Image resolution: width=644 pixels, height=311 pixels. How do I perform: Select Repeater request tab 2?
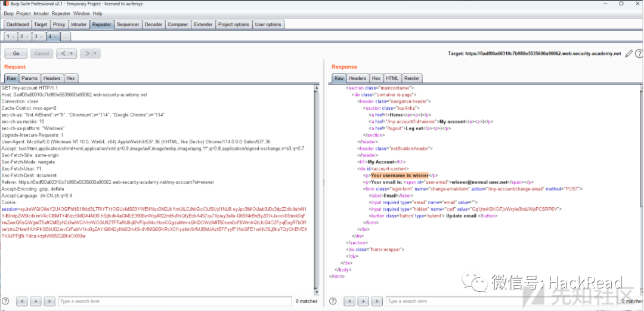click(22, 36)
